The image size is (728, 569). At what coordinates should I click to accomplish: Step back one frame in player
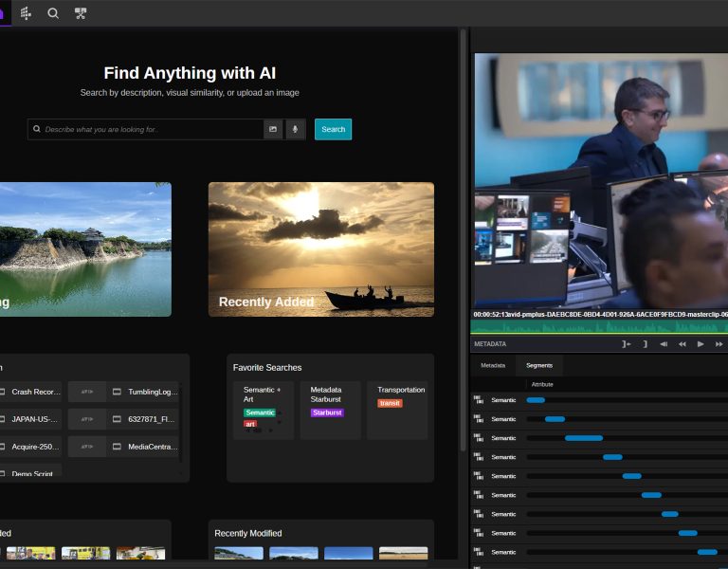[x=664, y=343]
